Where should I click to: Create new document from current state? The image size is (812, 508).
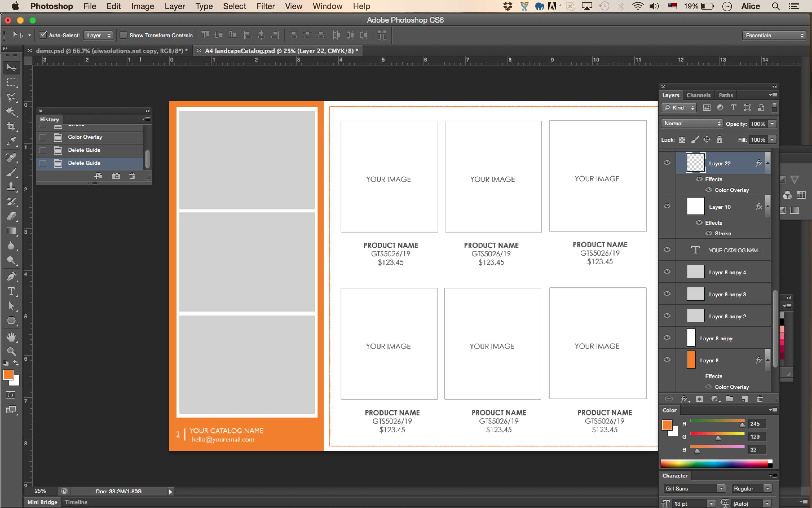coord(98,176)
